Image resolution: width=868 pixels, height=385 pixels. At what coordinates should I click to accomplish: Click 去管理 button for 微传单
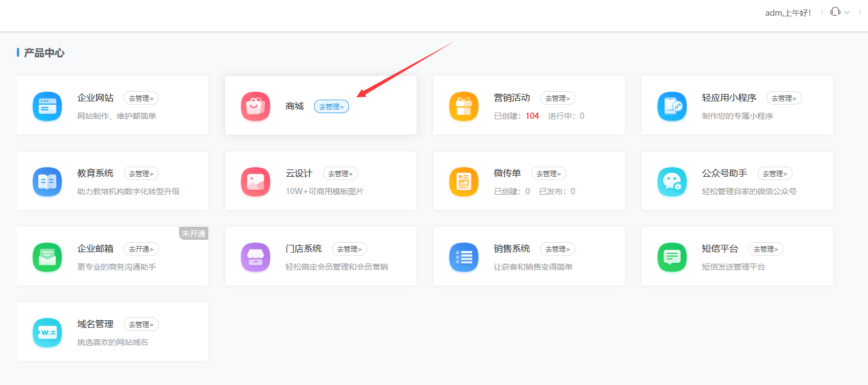point(549,173)
